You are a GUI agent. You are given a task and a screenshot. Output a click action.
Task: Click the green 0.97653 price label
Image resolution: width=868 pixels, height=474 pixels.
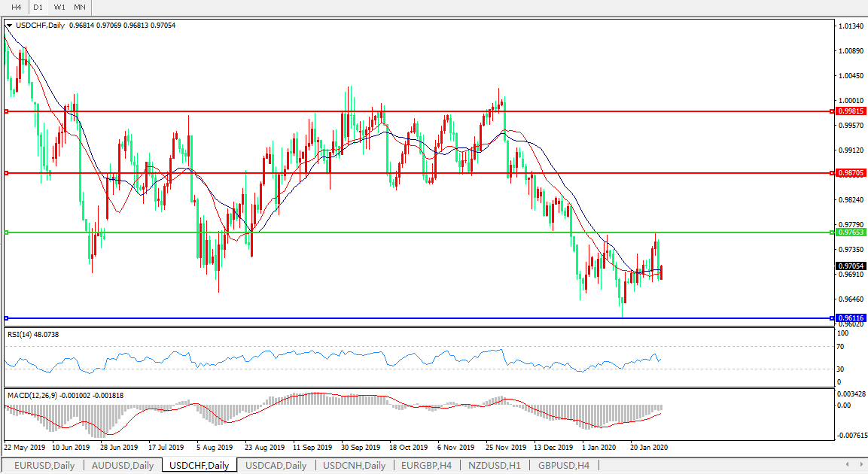tap(851, 232)
